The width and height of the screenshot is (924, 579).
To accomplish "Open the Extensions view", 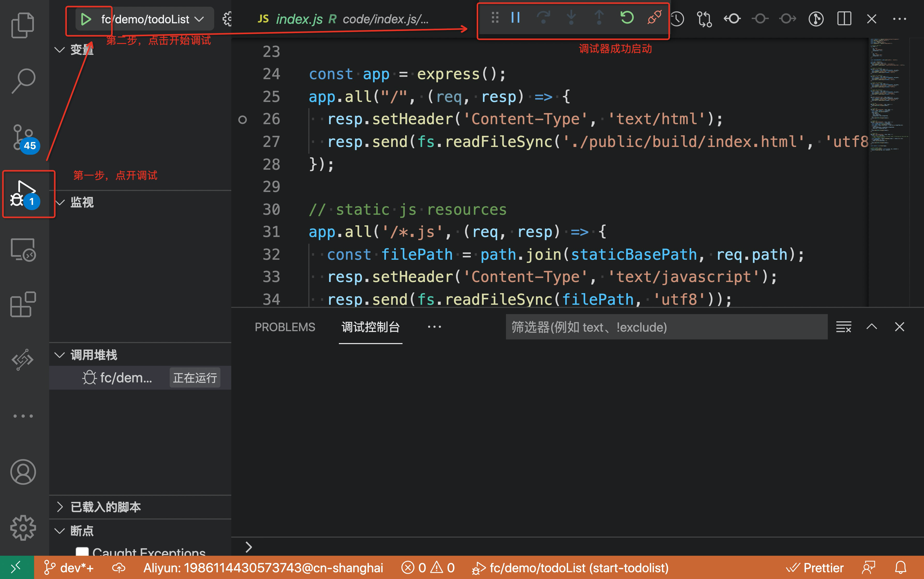I will coord(23,305).
